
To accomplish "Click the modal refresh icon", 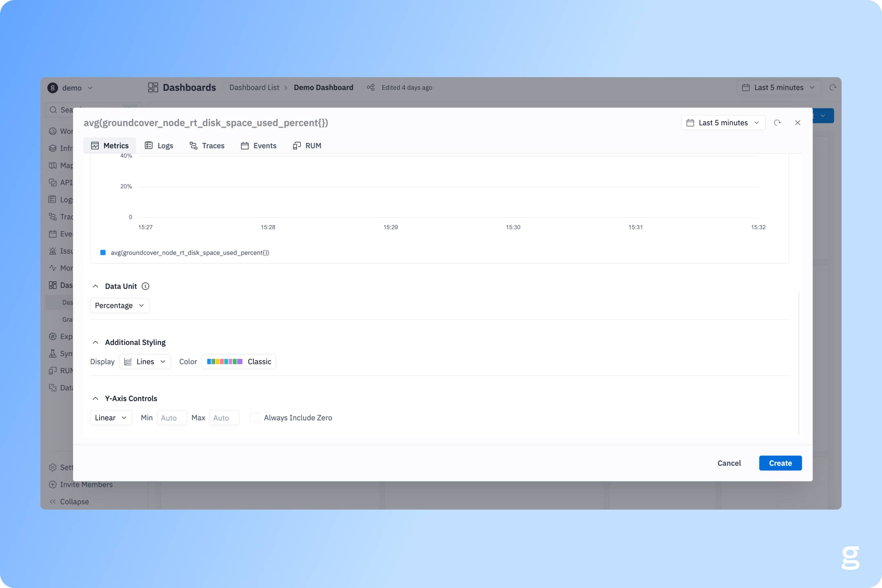I will 777,123.
